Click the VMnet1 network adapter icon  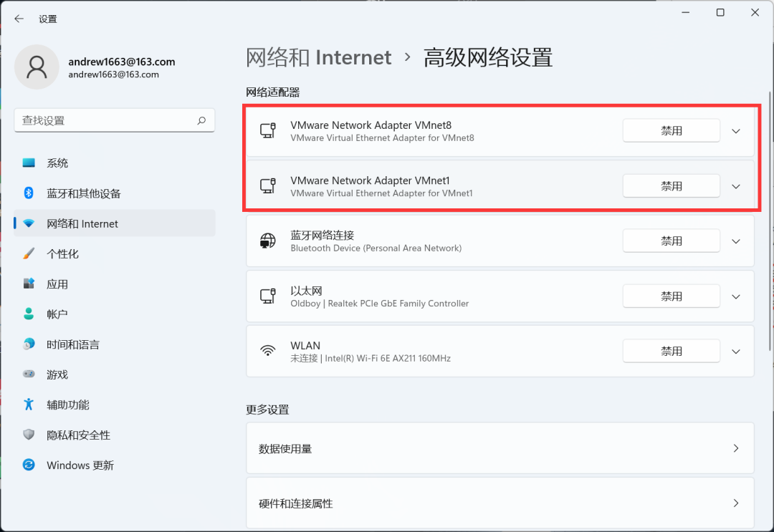point(268,186)
